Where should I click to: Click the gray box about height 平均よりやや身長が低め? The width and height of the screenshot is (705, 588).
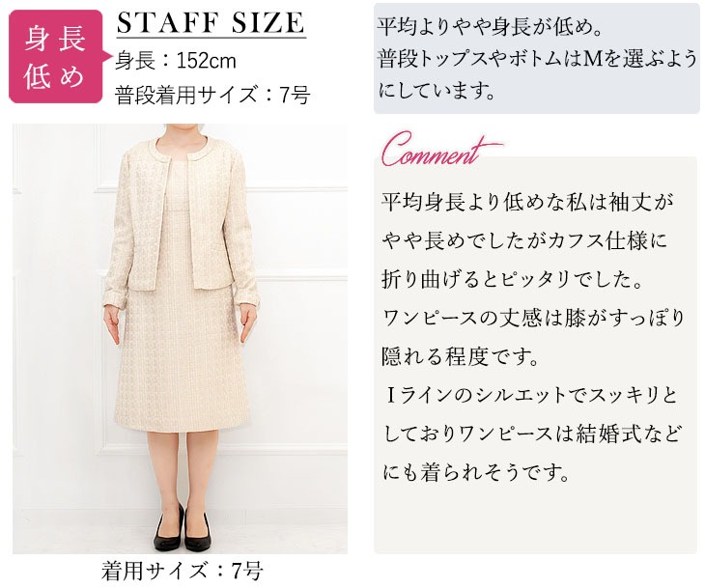coord(536,59)
